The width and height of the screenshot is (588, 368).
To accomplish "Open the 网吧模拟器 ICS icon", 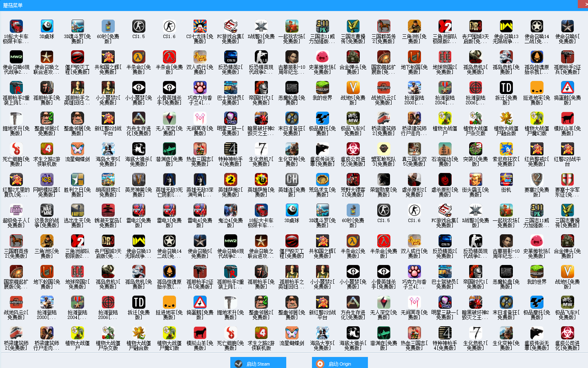I will click(x=47, y=180).
